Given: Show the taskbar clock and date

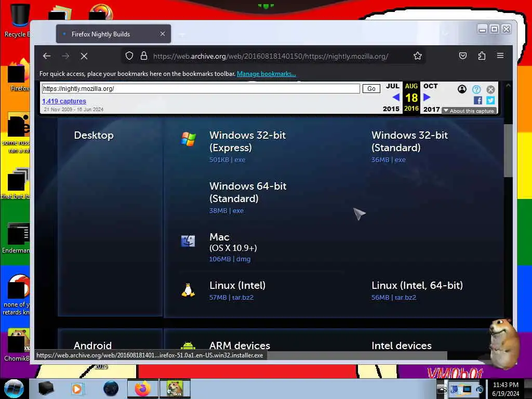Looking at the screenshot, I should click(506, 389).
